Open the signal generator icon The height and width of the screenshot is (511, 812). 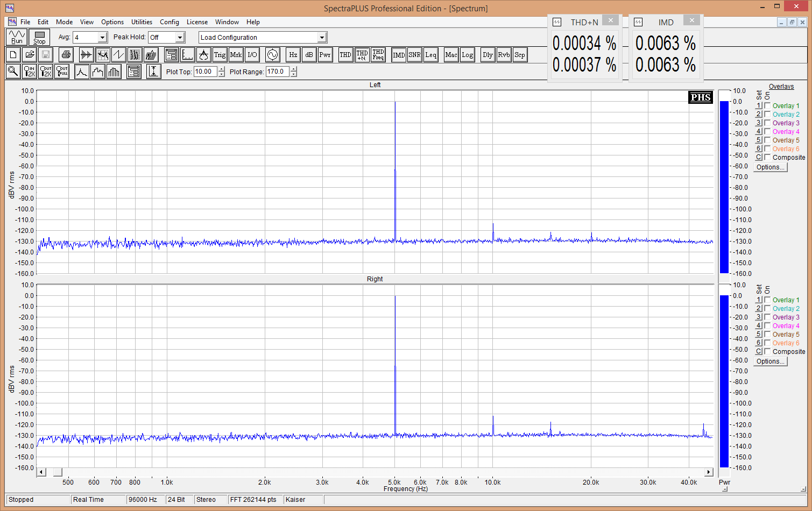click(x=273, y=55)
